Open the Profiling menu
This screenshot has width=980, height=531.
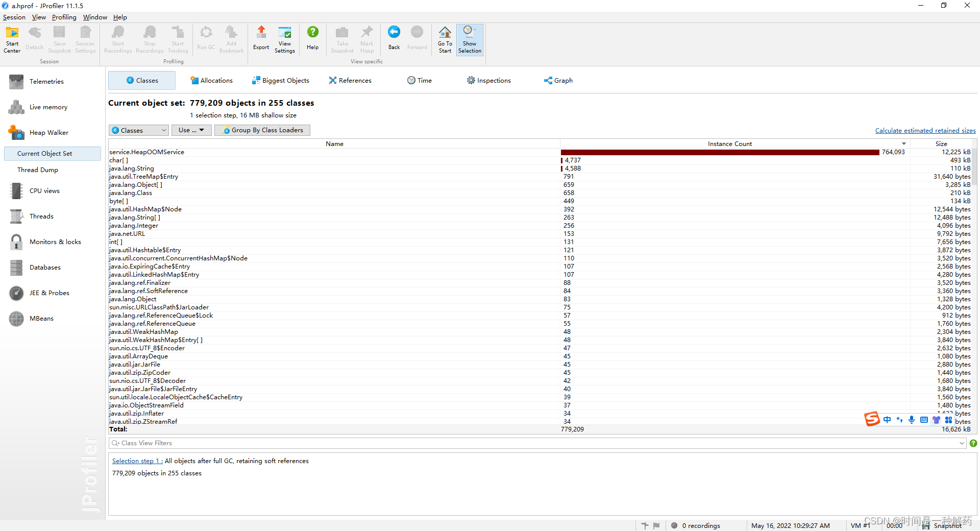coord(64,17)
